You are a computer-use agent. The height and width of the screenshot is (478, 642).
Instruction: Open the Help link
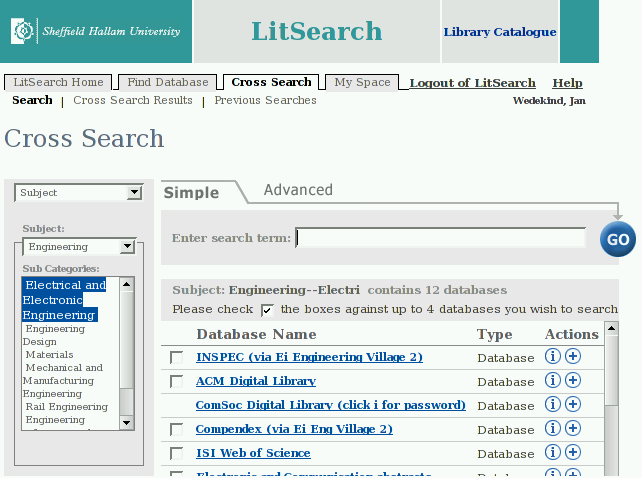(x=567, y=83)
